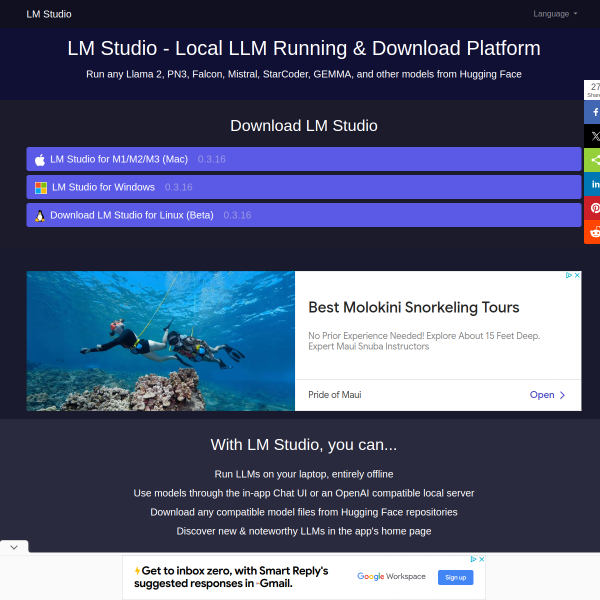Open the Language dropdown menu
The height and width of the screenshot is (600, 600).
click(x=555, y=14)
